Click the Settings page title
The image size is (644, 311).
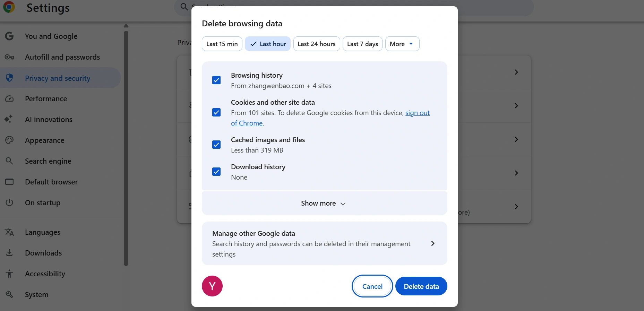coord(48,8)
